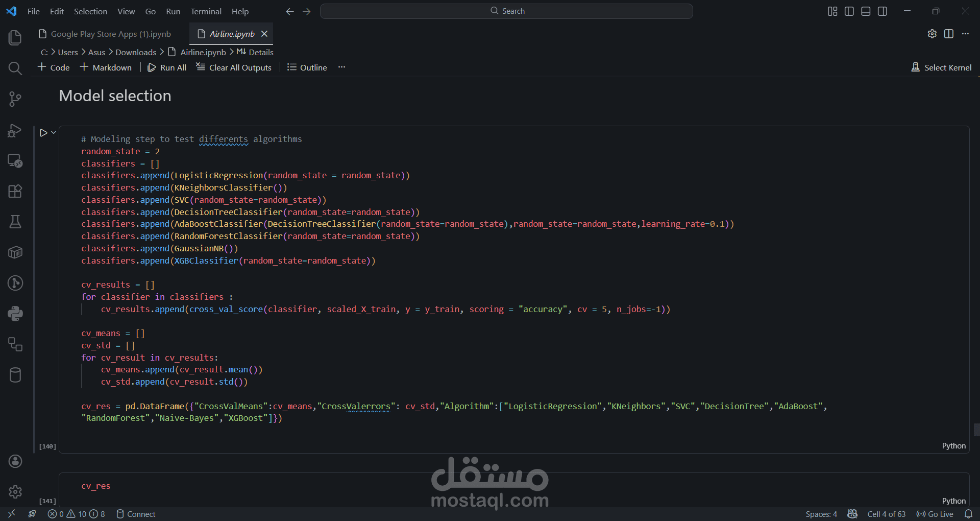Open the notebook toolbar overflow menu
Screen dimensions: 980x521
[x=341, y=67]
